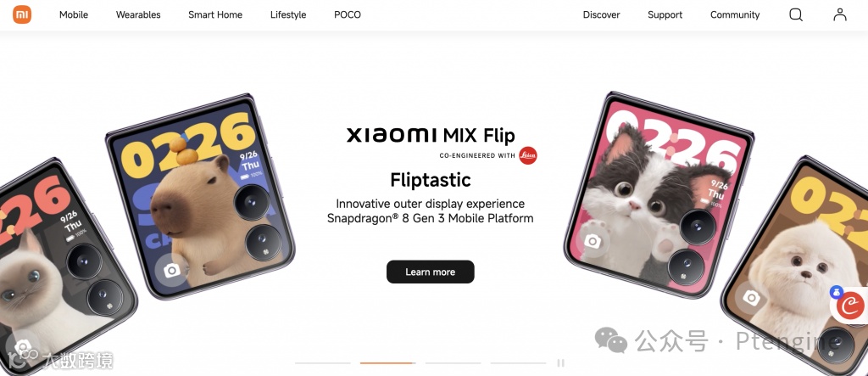Viewport: 868px width, 376px height.
Task: Click the orange Xiaomi Mi logo
Action: 22,15
